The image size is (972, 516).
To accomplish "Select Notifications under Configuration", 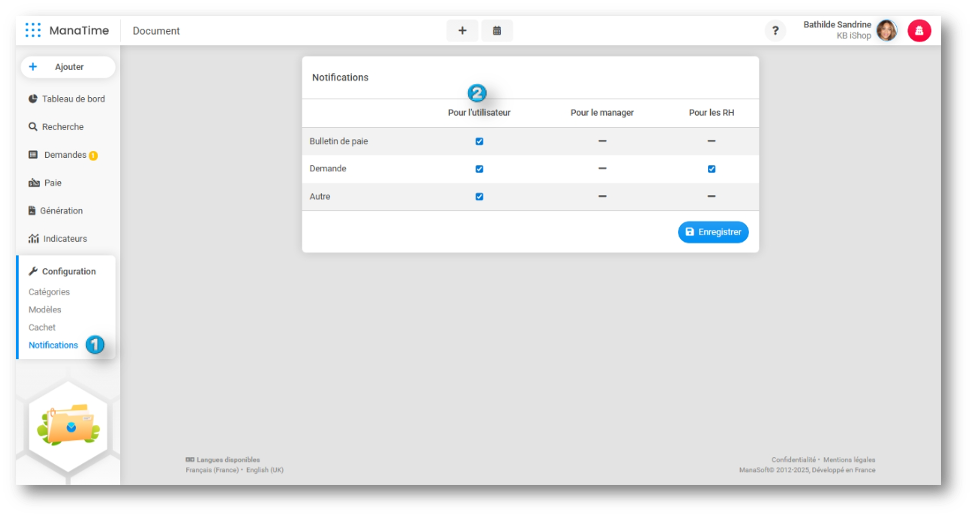I will (53, 345).
